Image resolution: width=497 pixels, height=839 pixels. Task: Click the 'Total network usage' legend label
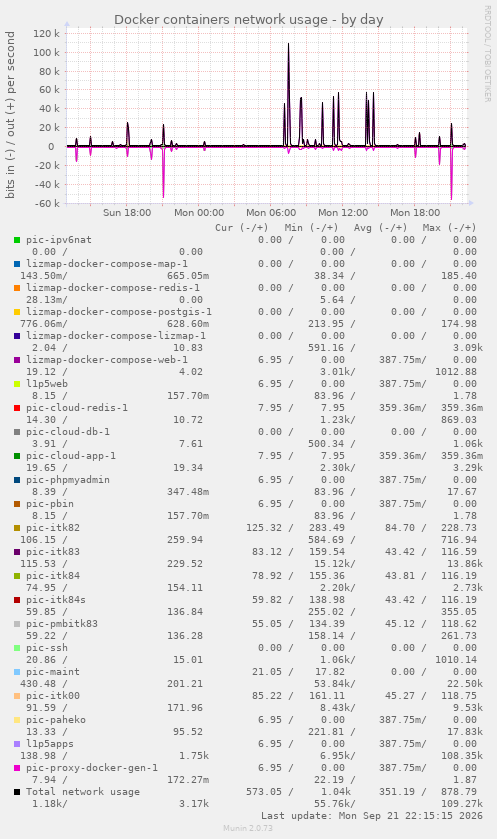click(83, 792)
